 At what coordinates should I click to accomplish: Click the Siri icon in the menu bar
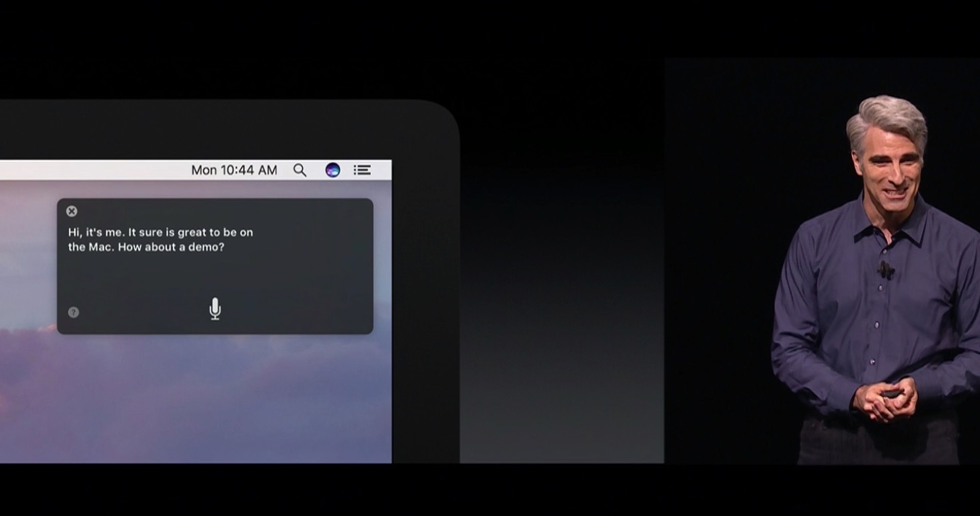point(332,170)
